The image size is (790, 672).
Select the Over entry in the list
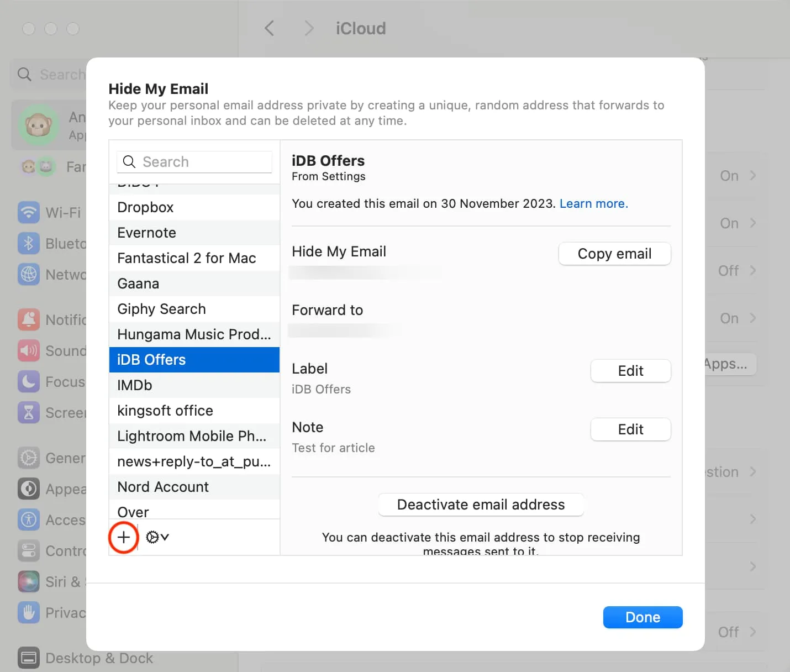[x=194, y=510]
